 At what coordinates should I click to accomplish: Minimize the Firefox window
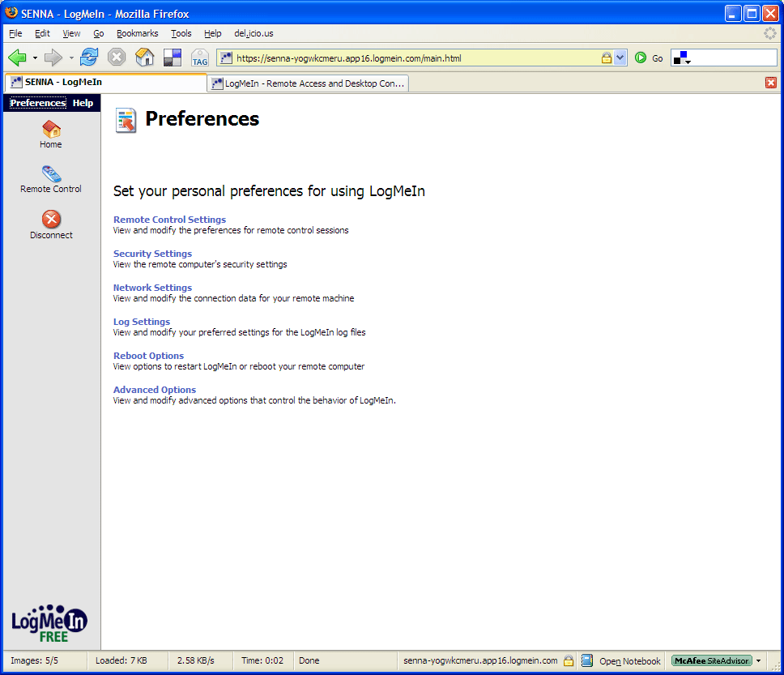click(x=732, y=13)
